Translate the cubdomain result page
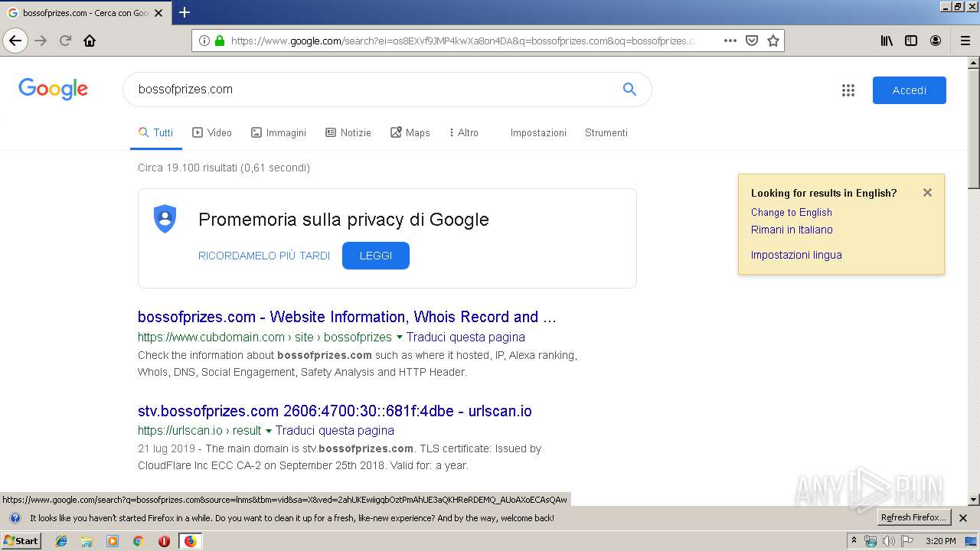Screen dimensions: 980x551 tap(465, 337)
